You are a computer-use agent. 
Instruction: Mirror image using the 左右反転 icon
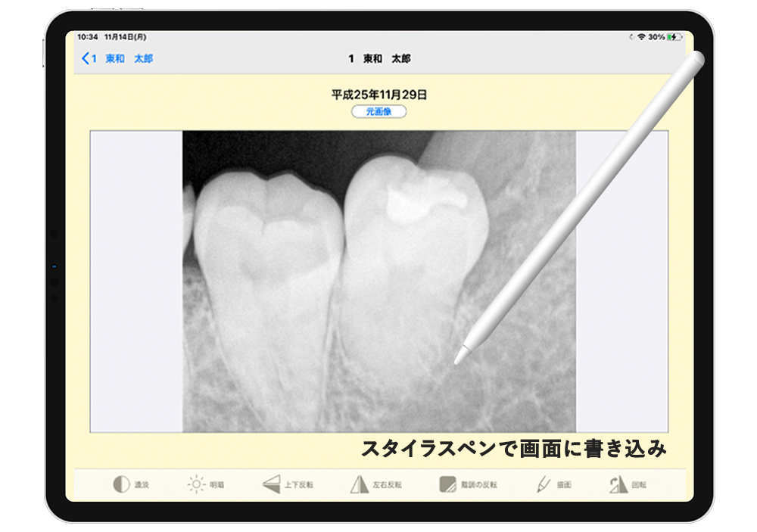tap(359, 484)
